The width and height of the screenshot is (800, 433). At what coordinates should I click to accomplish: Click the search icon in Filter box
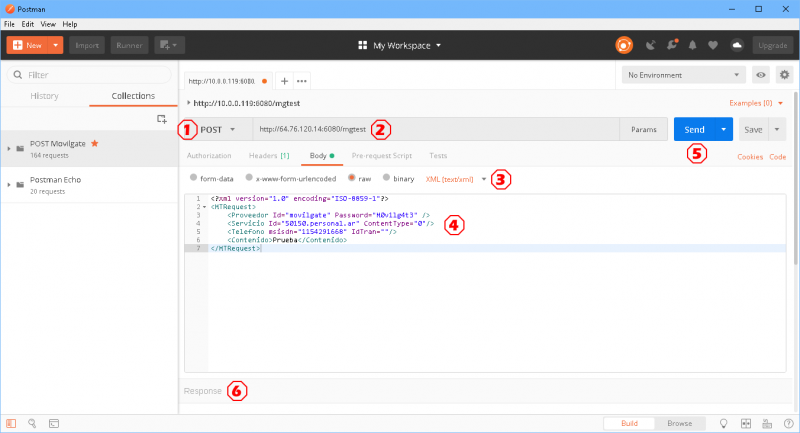pos(18,75)
